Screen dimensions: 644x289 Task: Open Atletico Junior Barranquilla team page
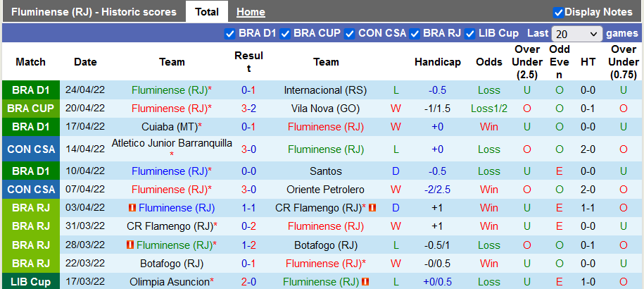(x=172, y=143)
